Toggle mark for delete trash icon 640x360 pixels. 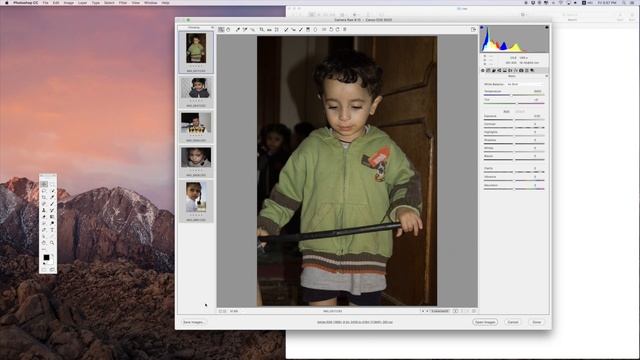(x=345, y=29)
